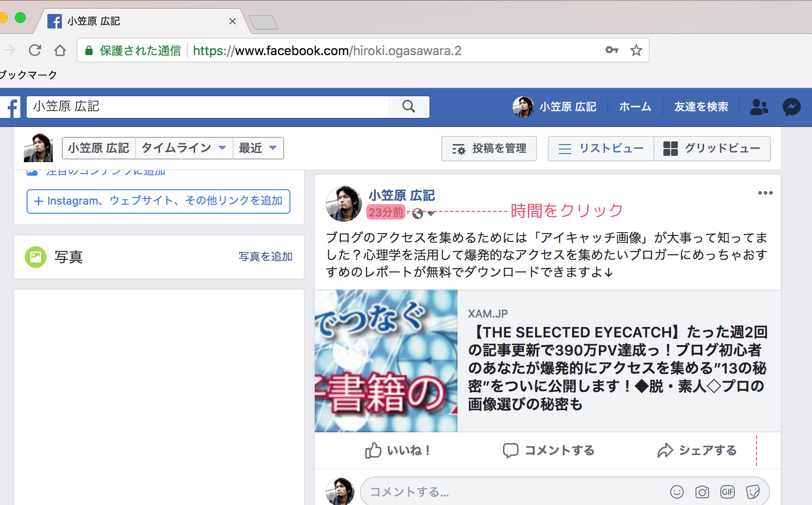This screenshot has height=505, width=812.
Task: Open the friend requests icon
Action: 759,107
